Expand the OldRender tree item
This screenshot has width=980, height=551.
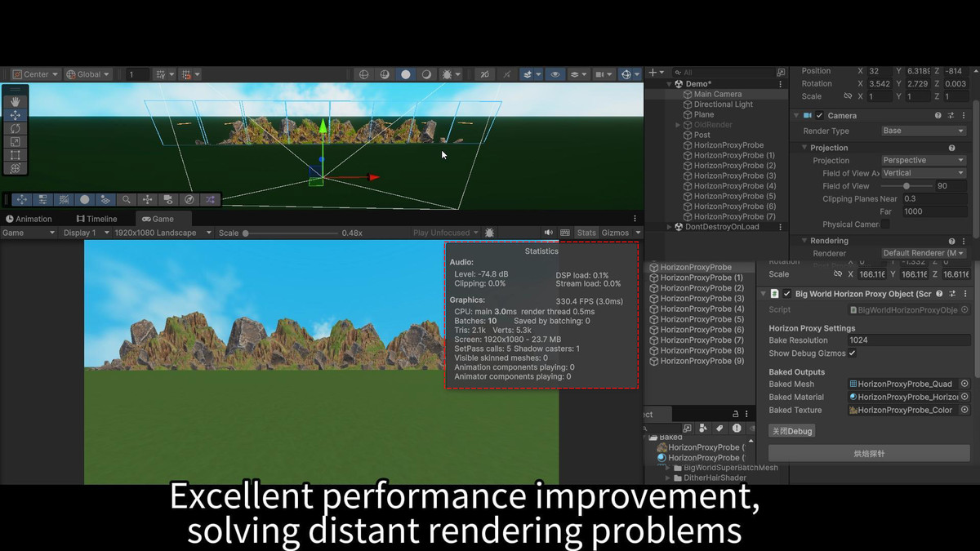[x=678, y=125]
